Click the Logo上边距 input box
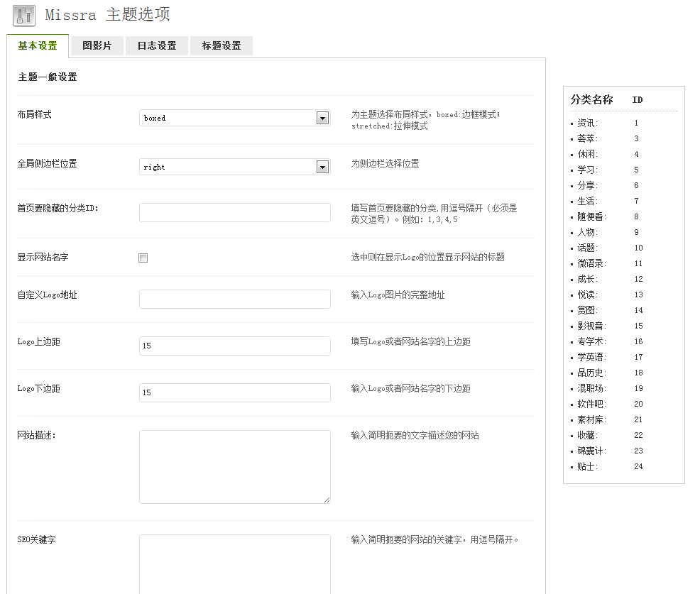This screenshot has height=594, width=700. (234, 346)
